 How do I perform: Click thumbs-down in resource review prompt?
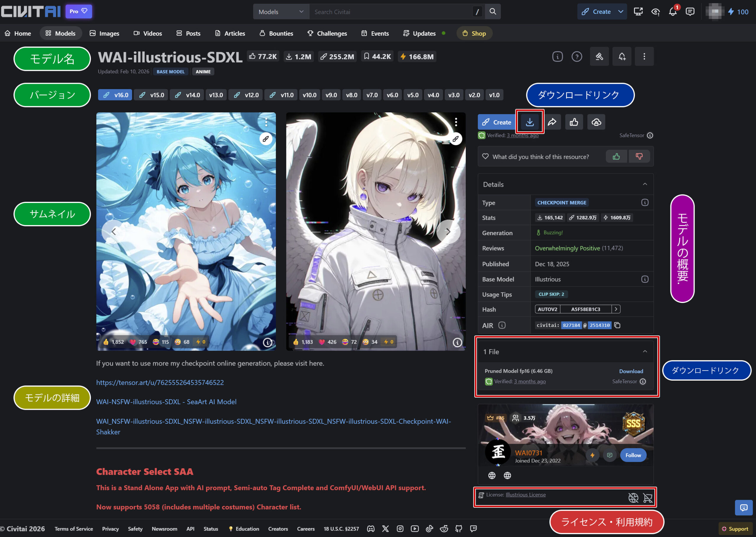click(639, 156)
